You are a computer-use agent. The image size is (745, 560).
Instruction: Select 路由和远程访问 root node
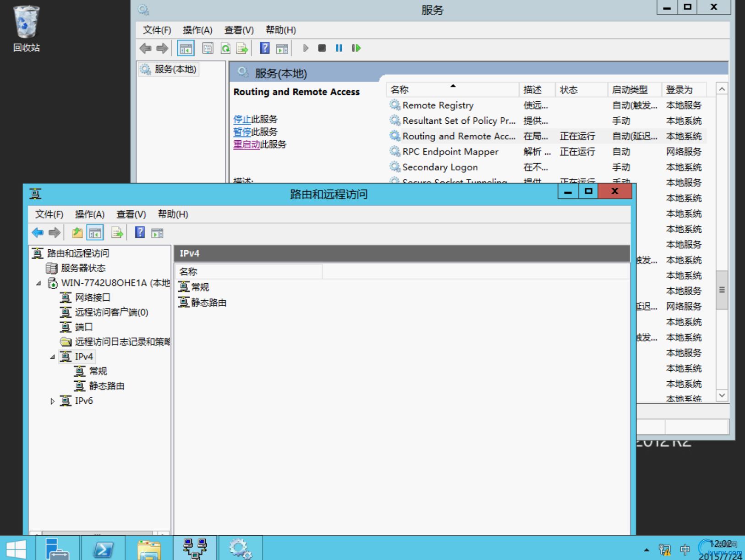[78, 253]
